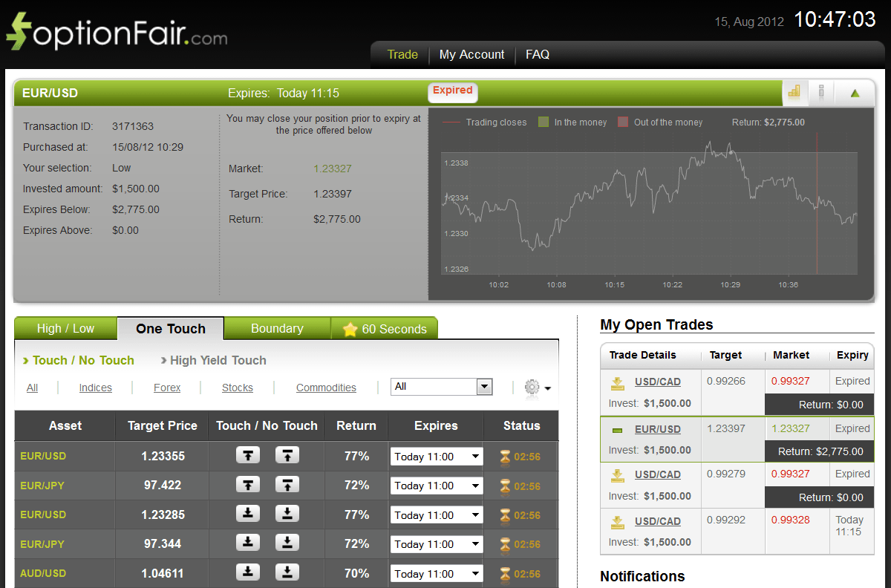Open EUR/USD link in My Open Trades
This screenshot has width=891, height=588.
658,429
